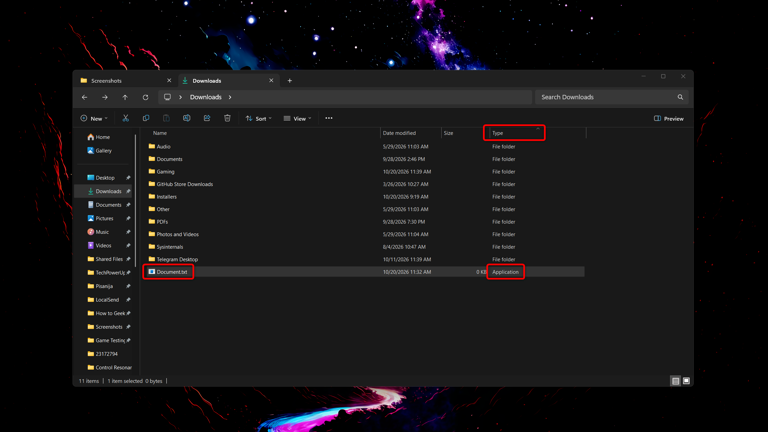Image resolution: width=768 pixels, height=432 pixels.
Task: Expand the chevron before Downloads in address bar
Action: tap(180, 97)
